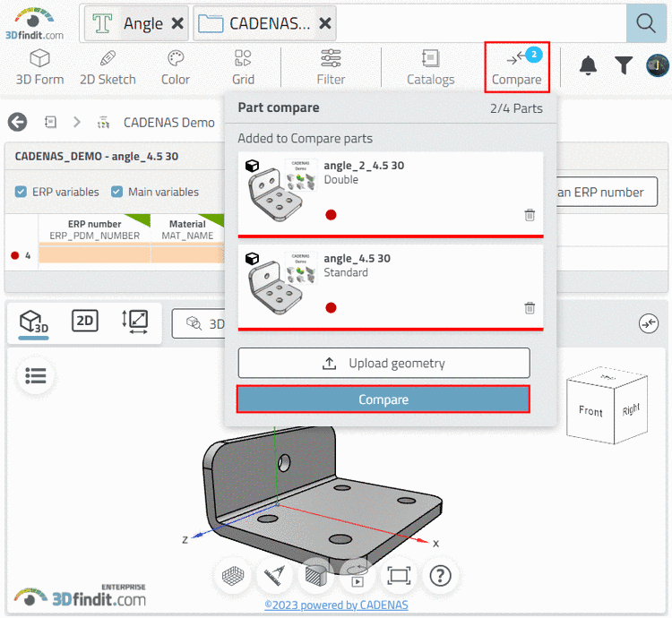672x618 pixels.
Task: Open the dimensions view tab
Action: [x=135, y=322]
